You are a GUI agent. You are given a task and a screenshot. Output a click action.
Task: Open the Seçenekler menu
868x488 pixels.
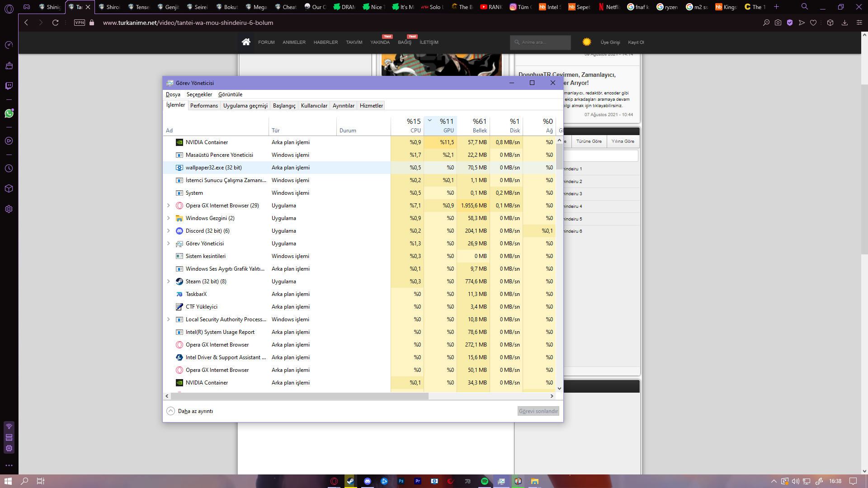coord(199,94)
